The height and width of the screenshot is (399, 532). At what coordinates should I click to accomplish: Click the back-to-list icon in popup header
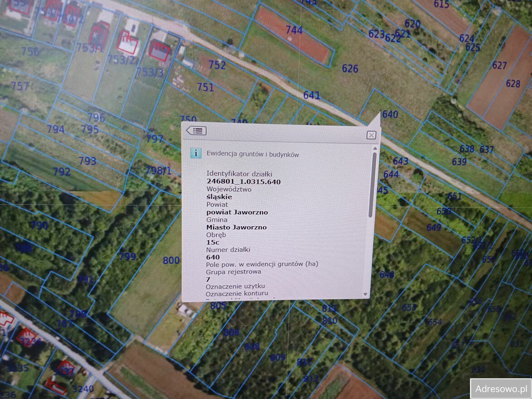click(x=196, y=131)
